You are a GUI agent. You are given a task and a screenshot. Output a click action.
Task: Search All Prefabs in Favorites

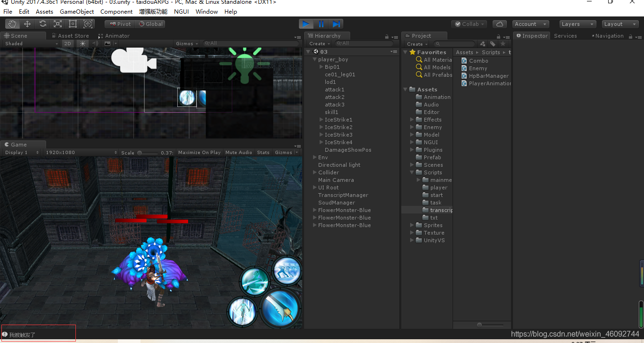pos(433,75)
